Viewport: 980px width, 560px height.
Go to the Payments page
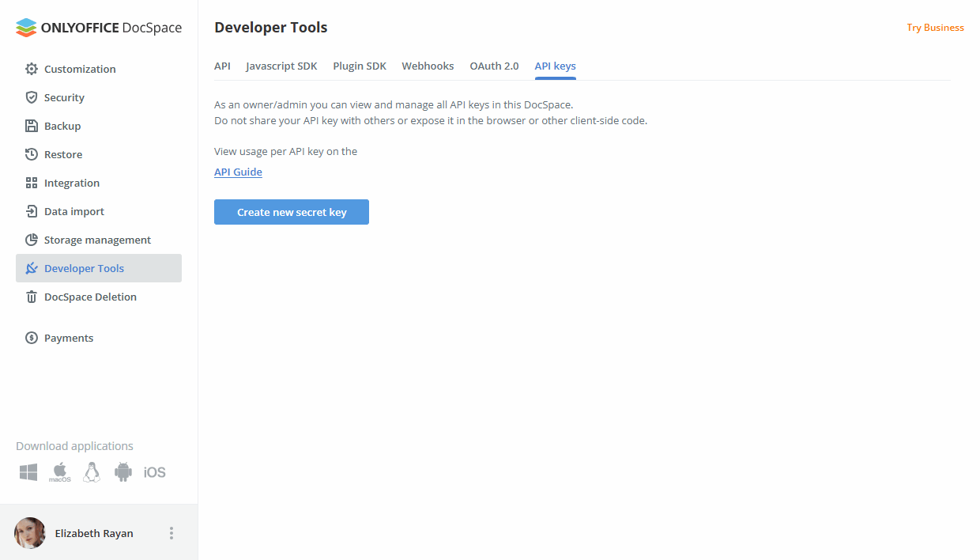click(x=99, y=338)
